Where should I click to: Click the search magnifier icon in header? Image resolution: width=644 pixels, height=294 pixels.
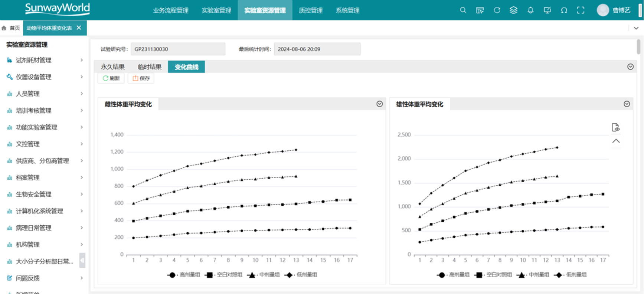[x=463, y=10]
